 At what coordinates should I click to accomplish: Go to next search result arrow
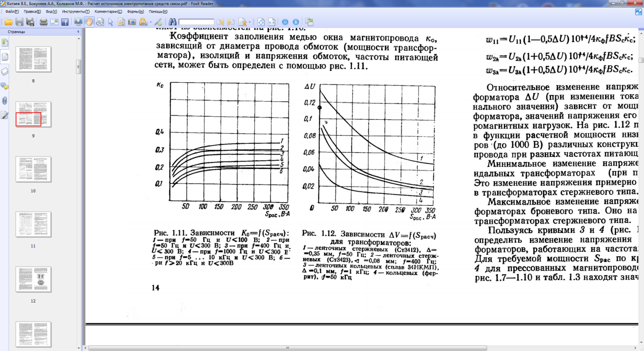point(231,22)
